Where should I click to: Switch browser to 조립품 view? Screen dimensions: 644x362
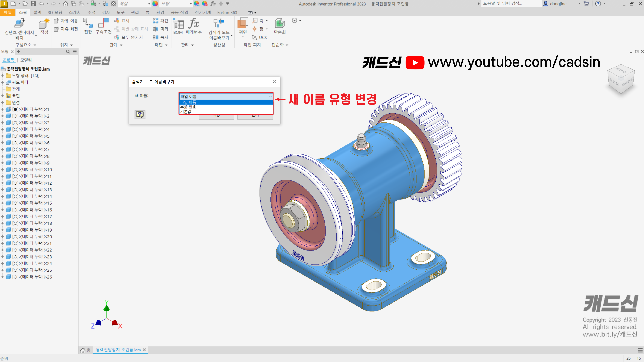[x=9, y=60]
